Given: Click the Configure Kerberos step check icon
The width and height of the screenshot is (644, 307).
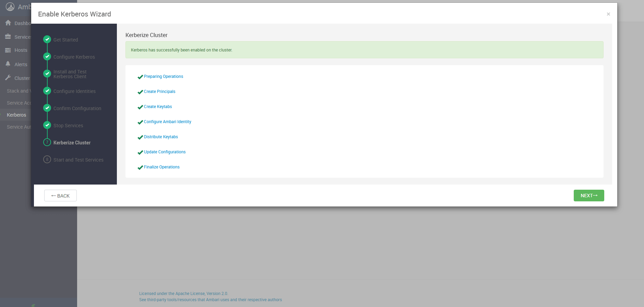Looking at the screenshot, I should pos(47,57).
